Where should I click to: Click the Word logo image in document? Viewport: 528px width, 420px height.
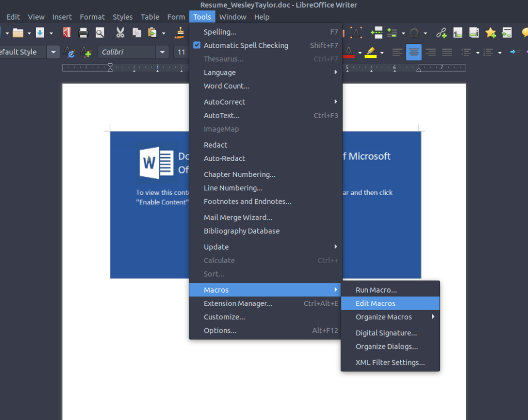pyautogui.click(x=157, y=163)
